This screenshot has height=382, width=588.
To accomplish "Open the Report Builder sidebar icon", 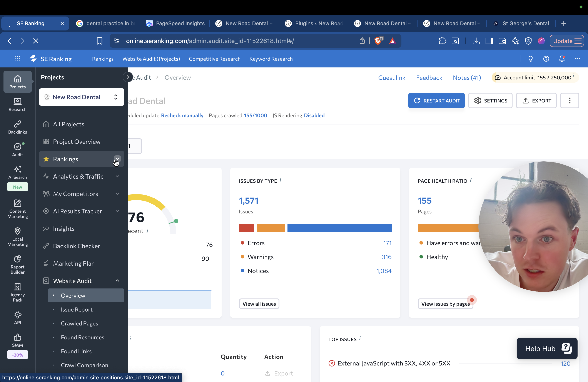I will coord(17,264).
